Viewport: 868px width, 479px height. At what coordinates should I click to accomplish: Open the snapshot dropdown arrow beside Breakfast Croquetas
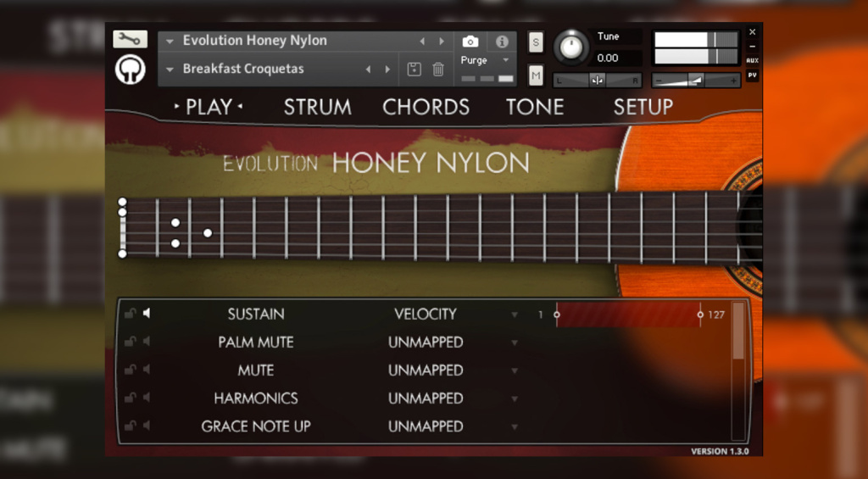click(170, 70)
